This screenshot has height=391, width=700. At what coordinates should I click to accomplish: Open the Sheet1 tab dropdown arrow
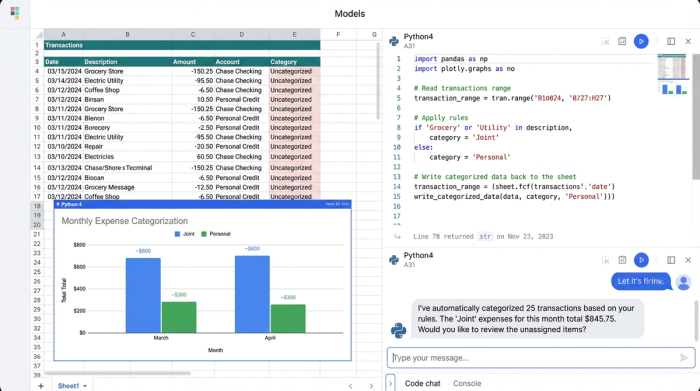[85, 386]
